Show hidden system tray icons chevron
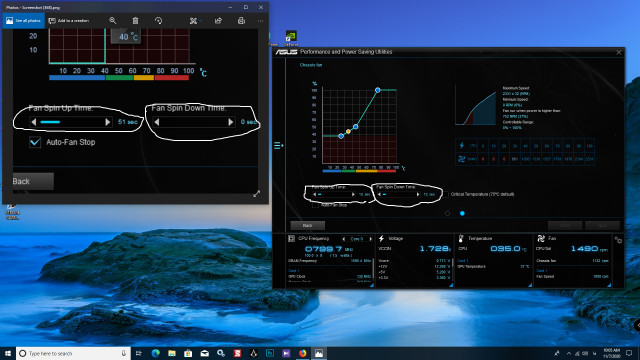This screenshot has height=360, width=640. [x=569, y=353]
